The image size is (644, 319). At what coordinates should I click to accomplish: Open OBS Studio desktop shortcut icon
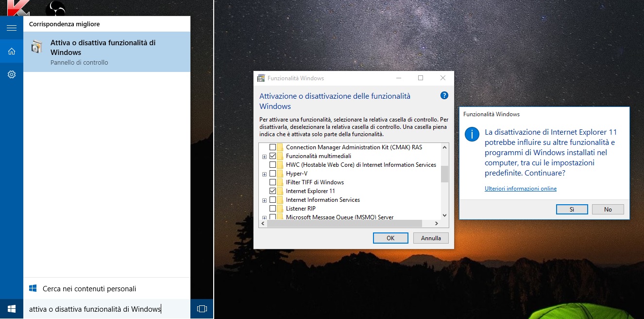[x=55, y=8]
